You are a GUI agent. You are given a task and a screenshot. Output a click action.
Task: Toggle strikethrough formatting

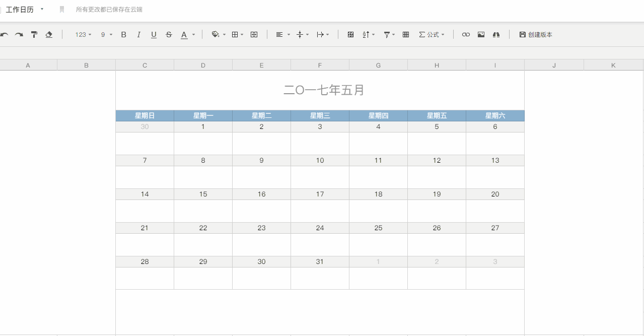[x=169, y=35]
